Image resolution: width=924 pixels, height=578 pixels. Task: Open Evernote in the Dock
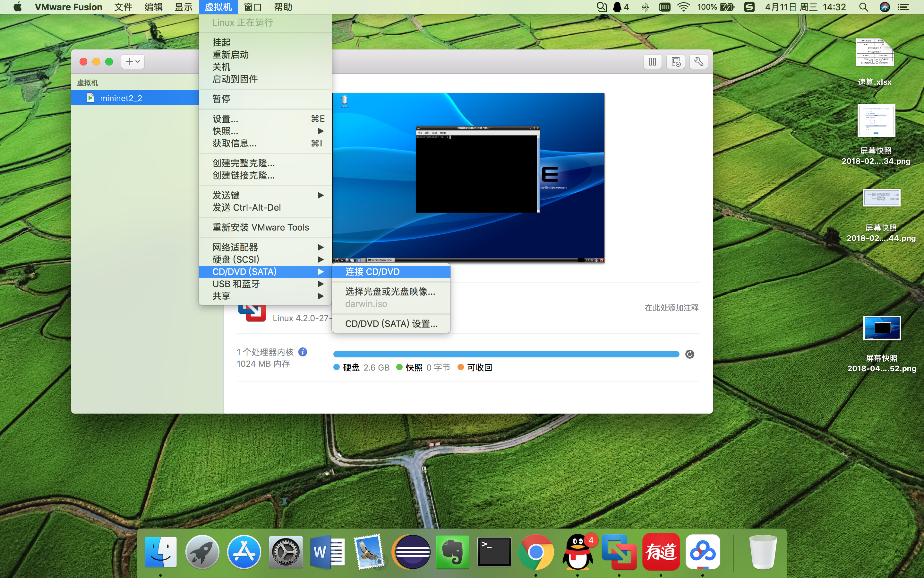tap(452, 552)
